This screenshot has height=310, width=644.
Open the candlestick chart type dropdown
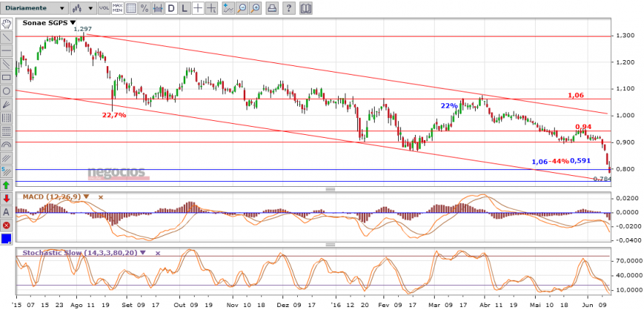point(83,8)
